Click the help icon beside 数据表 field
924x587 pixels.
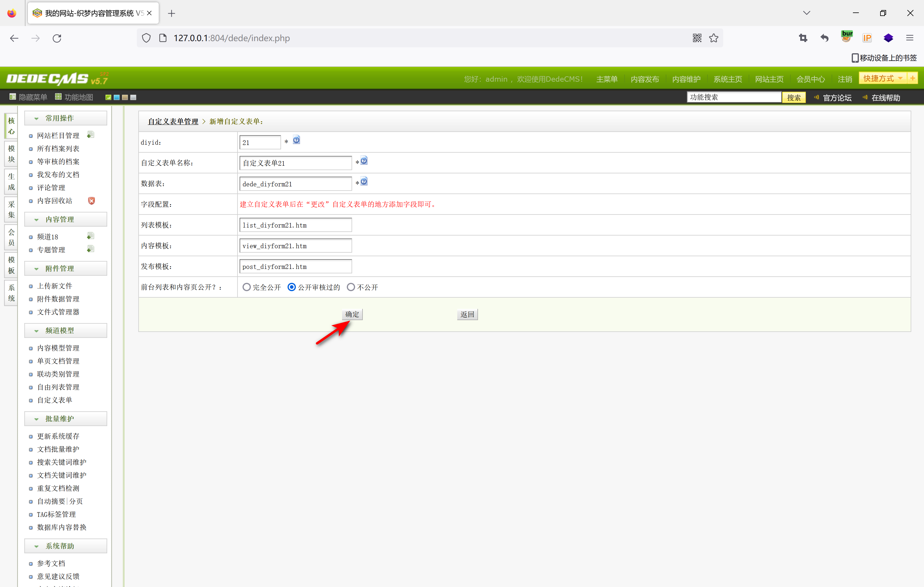pos(364,181)
